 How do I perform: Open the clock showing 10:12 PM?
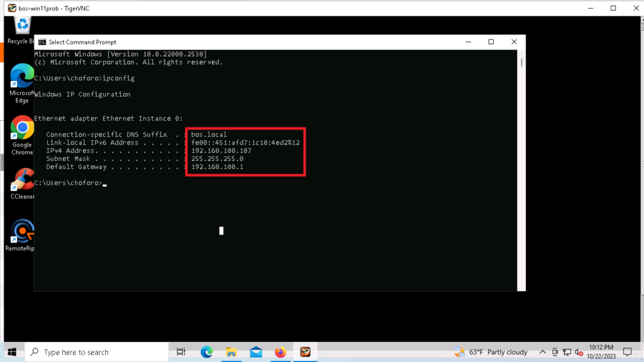pos(601,352)
